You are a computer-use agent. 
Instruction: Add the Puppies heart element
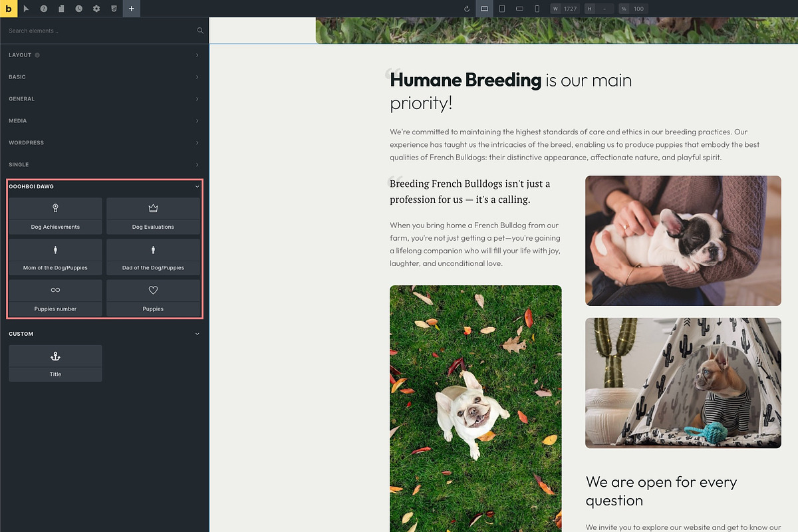tap(153, 298)
